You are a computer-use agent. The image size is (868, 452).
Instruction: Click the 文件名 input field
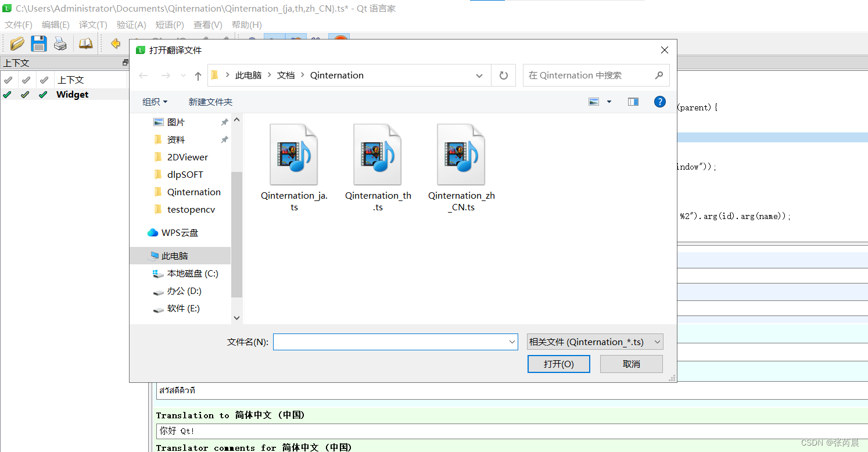(390, 342)
